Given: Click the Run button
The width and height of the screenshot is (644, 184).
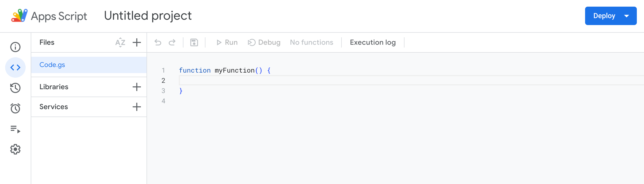Looking at the screenshot, I should [x=227, y=42].
